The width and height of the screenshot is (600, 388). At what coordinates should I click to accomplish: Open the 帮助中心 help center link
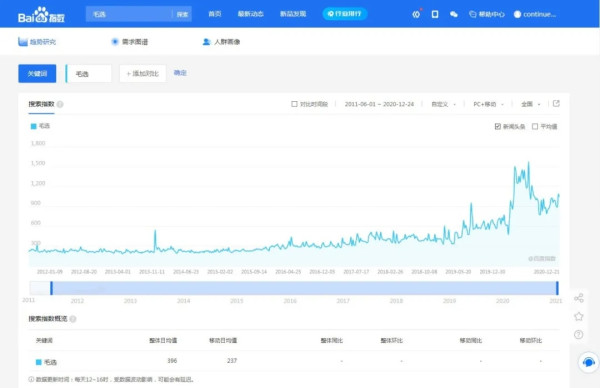point(487,14)
